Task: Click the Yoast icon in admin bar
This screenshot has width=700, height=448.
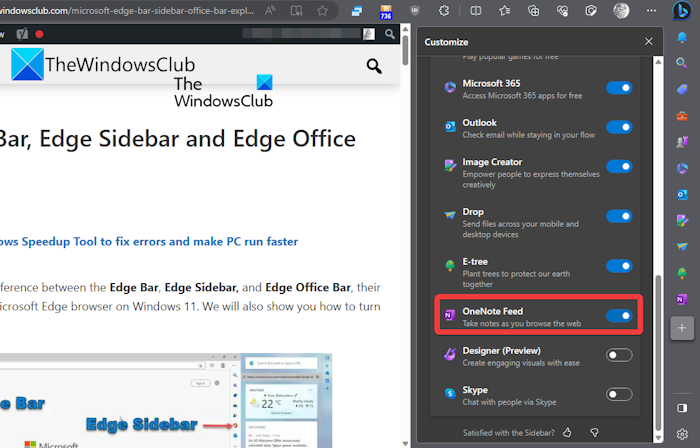Action: 22,34
